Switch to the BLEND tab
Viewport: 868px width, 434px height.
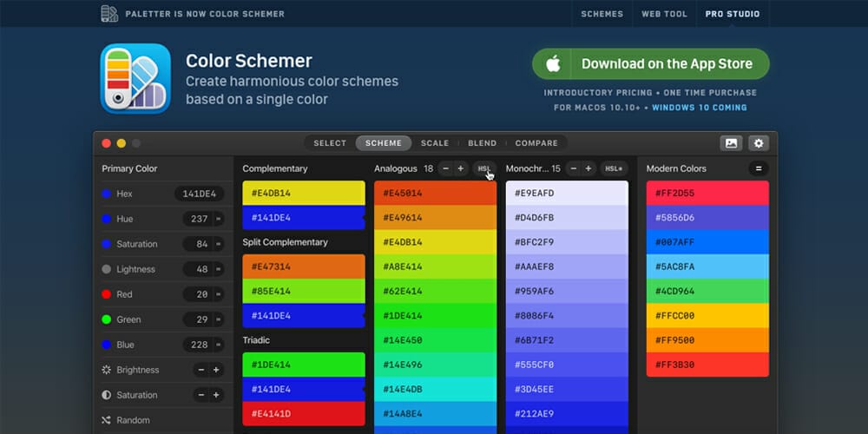tap(482, 143)
